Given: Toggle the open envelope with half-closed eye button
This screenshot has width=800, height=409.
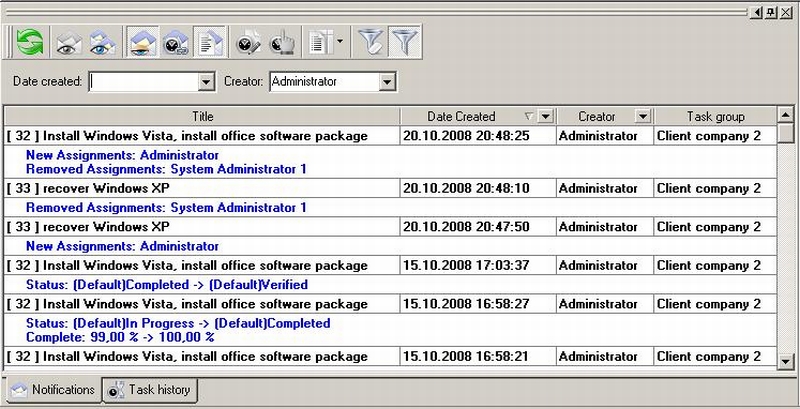Looking at the screenshot, I should click(x=143, y=42).
